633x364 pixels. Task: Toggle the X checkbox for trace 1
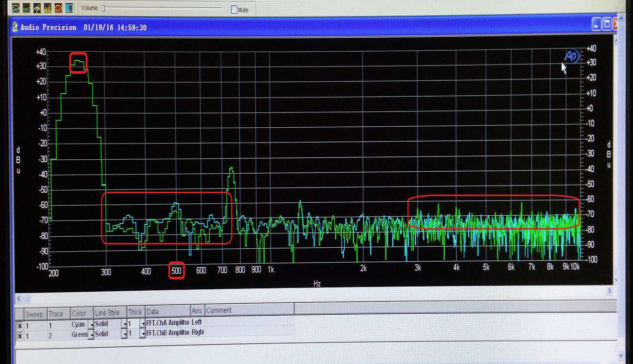click(x=20, y=326)
